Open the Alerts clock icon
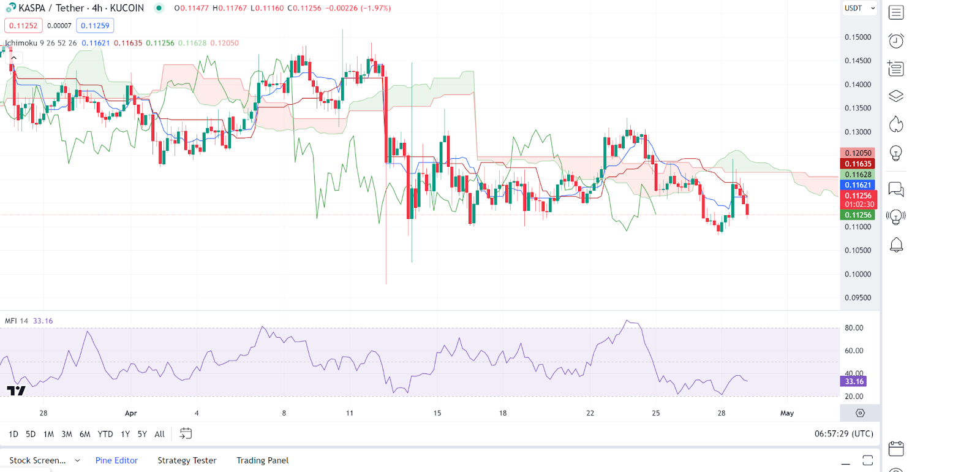The image size is (980, 472). tap(896, 40)
